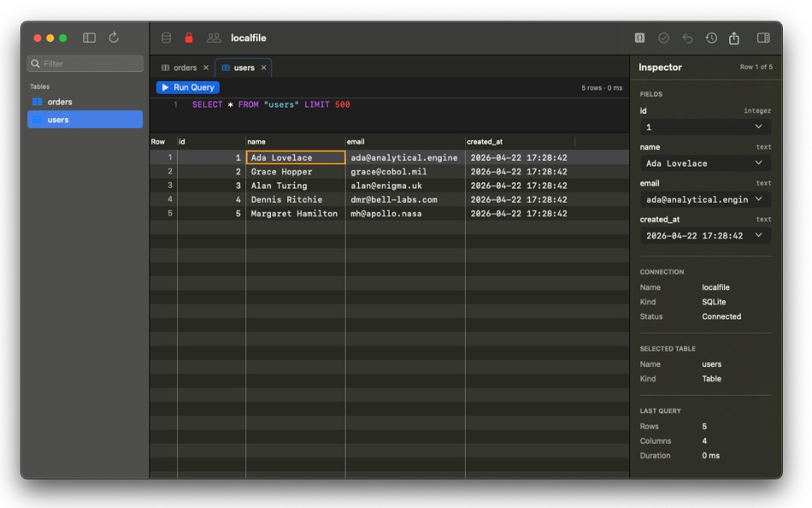
Task: Open the query history clock icon
Action: coord(711,38)
